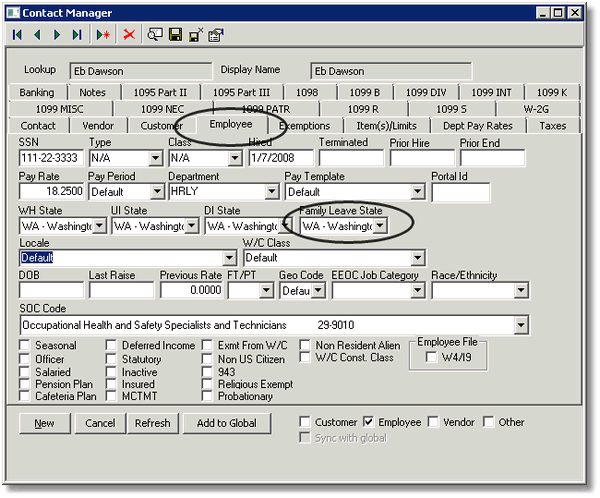This screenshot has height=498, width=600.
Task: Mark employee as Inactive
Action: pyautogui.click(x=111, y=372)
